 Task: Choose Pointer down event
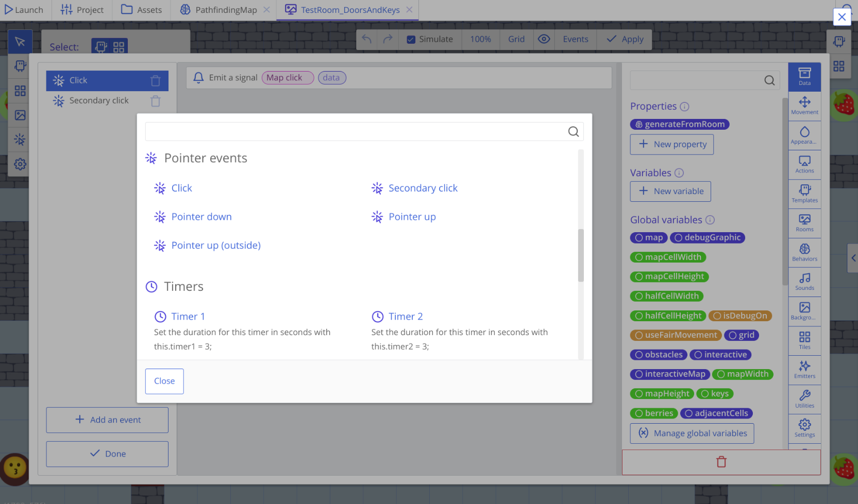click(x=193, y=217)
